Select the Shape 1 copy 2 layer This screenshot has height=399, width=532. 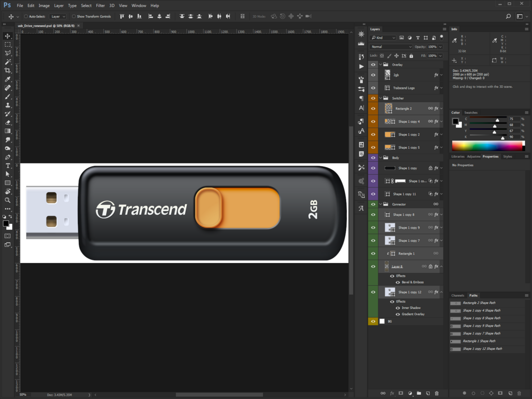[x=409, y=135]
